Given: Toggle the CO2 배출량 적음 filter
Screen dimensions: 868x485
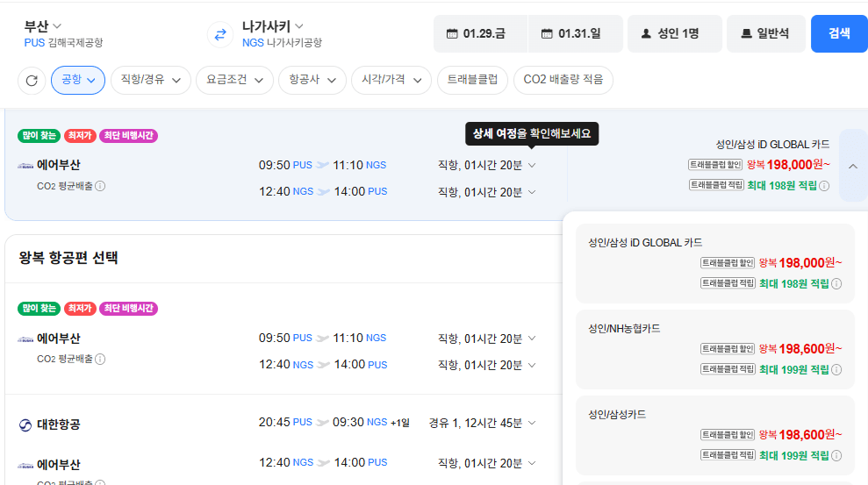Looking at the screenshot, I should (563, 80).
